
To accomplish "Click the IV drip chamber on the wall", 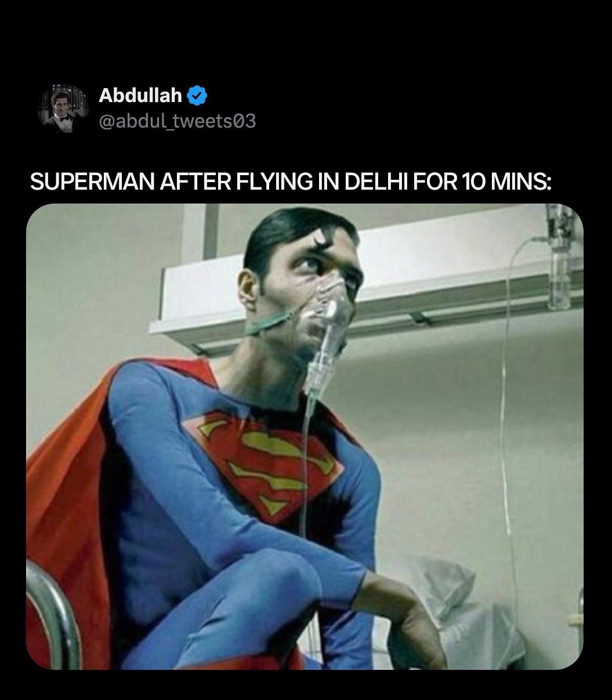I will [559, 273].
